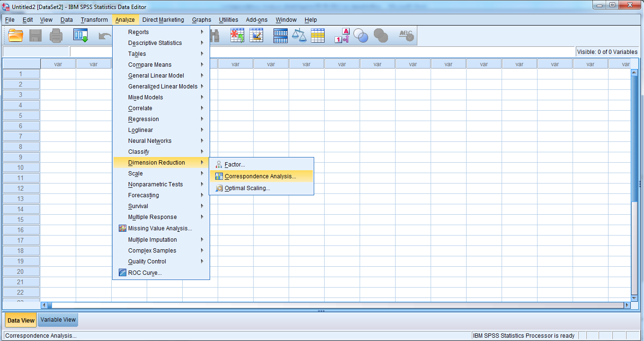
Task: Click 'Visible: 0 of 0 Variables' text
Action: (607, 52)
